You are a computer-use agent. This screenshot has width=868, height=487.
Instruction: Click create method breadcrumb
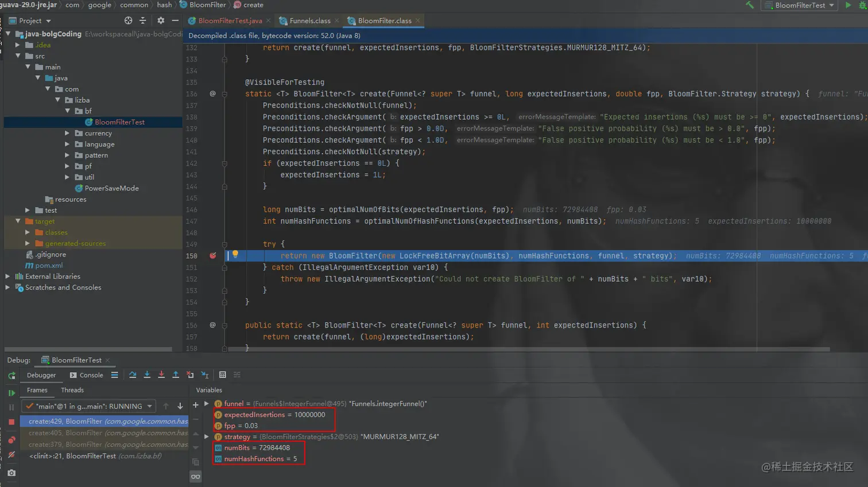(249, 5)
